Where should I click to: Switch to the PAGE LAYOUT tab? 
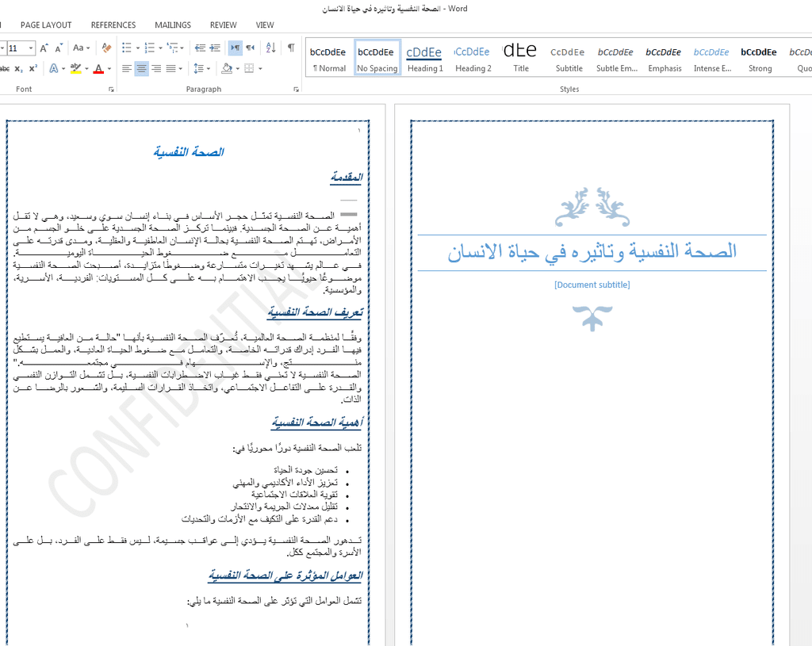pos(46,25)
